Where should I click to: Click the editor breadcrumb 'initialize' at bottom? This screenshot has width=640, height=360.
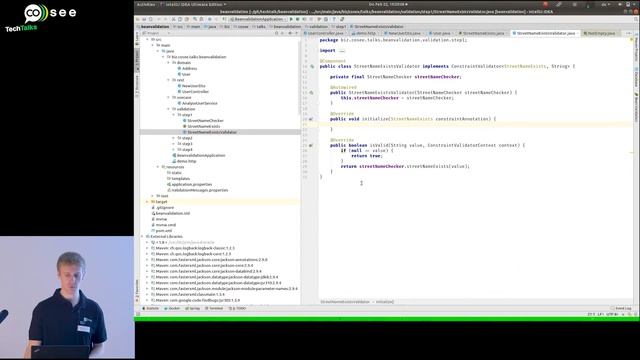pyautogui.click(x=385, y=302)
